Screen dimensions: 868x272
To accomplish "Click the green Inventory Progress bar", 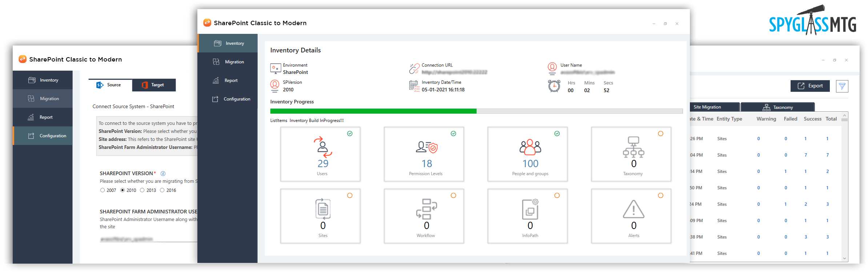I will click(373, 111).
